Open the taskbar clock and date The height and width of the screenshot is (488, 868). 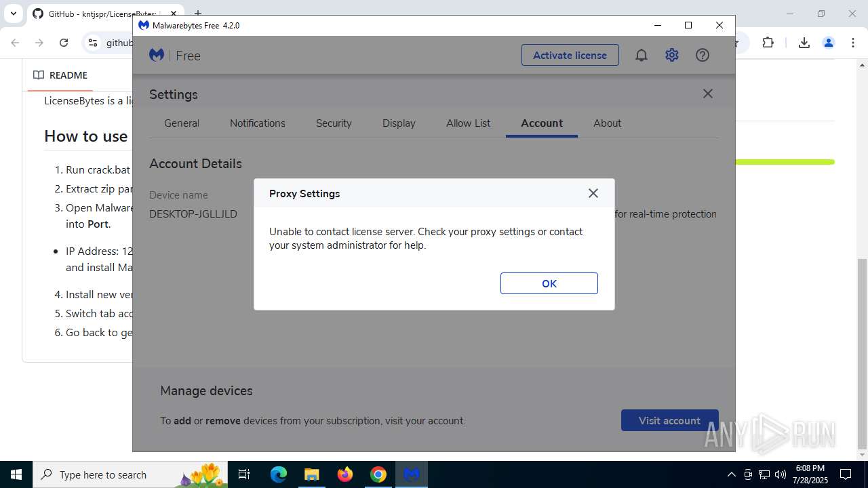point(810,474)
